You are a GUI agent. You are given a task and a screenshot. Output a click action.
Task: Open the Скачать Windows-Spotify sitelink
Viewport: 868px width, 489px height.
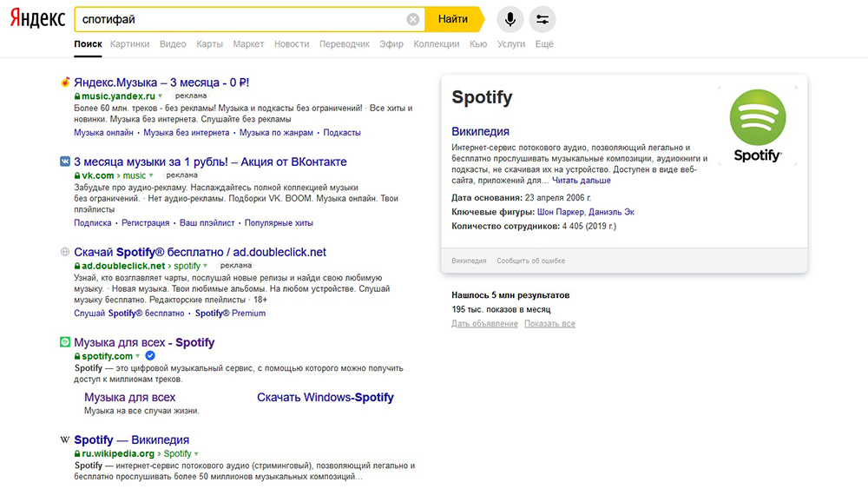point(325,397)
